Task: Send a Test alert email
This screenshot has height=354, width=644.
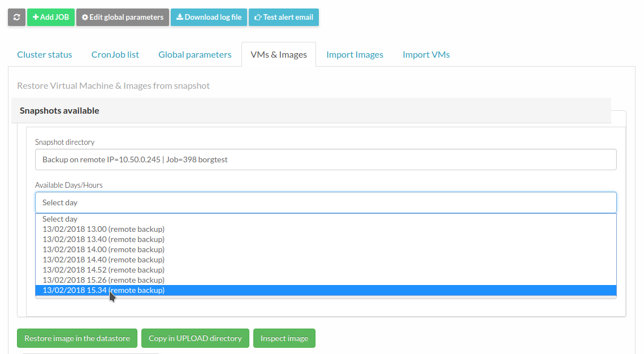Action: [x=283, y=18]
